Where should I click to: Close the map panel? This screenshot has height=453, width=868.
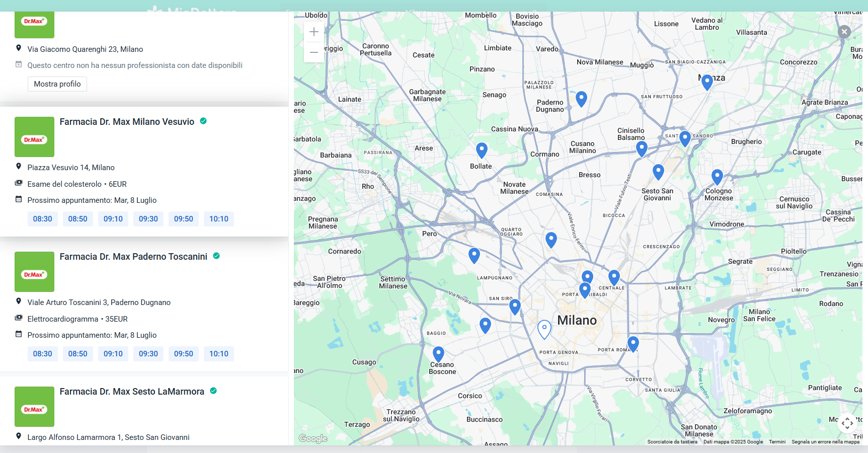(x=844, y=32)
